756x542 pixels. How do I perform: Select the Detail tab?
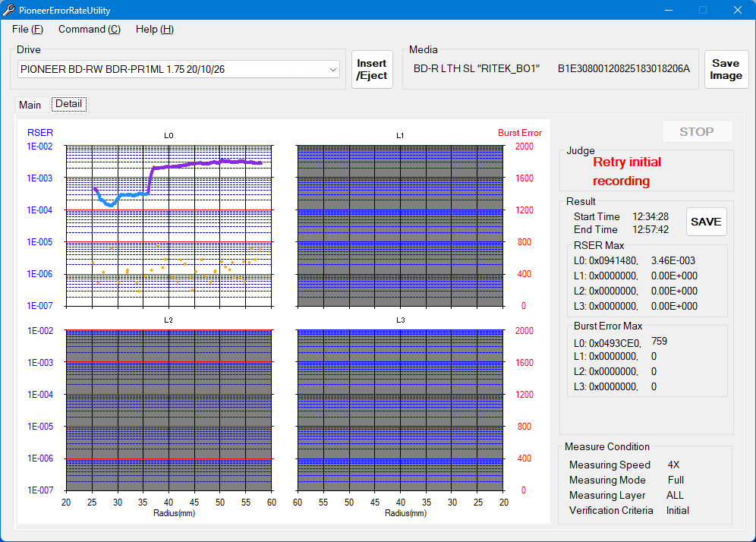69,104
